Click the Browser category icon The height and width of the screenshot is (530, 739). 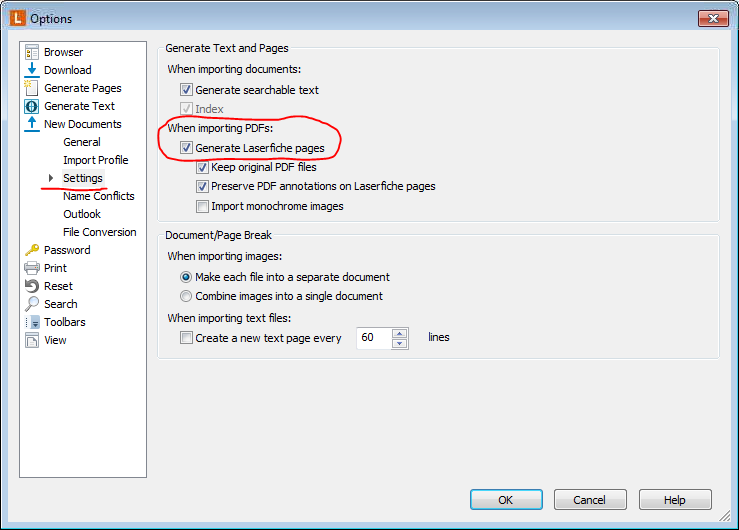pyautogui.click(x=32, y=52)
